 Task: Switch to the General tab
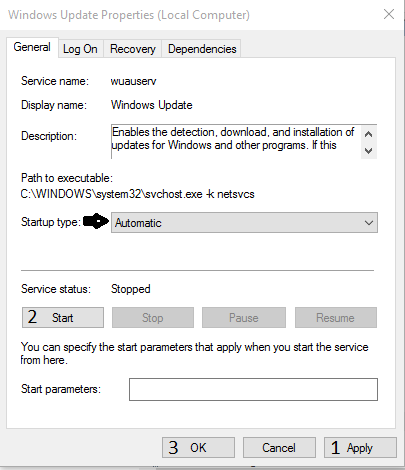tap(32, 47)
